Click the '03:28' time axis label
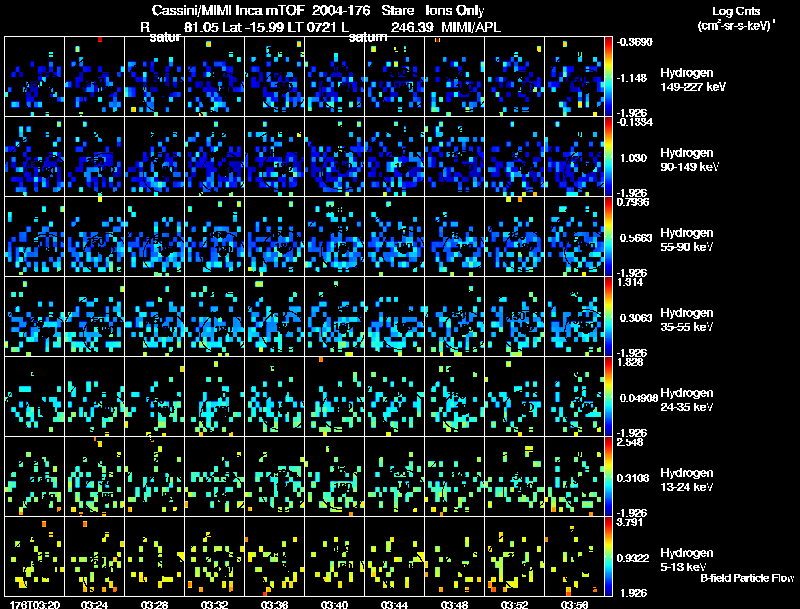The width and height of the screenshot is (800, 609). pyautogui.click(x=155, y=604)
